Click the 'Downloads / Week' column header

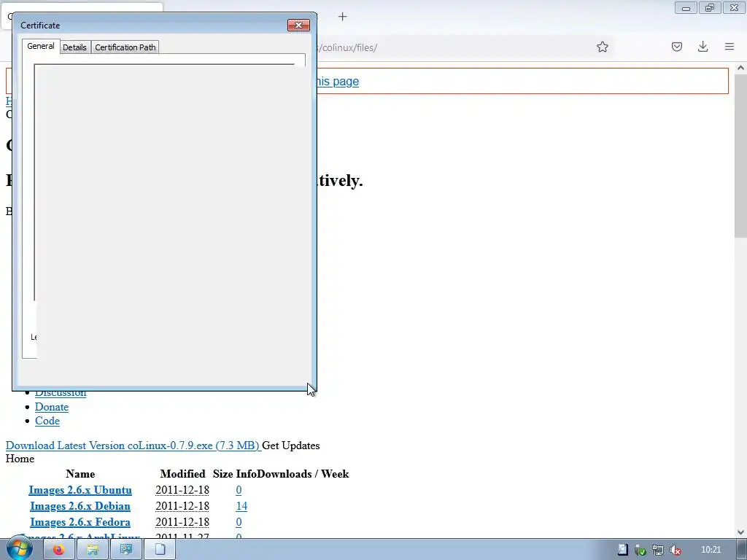pos(303,474)
